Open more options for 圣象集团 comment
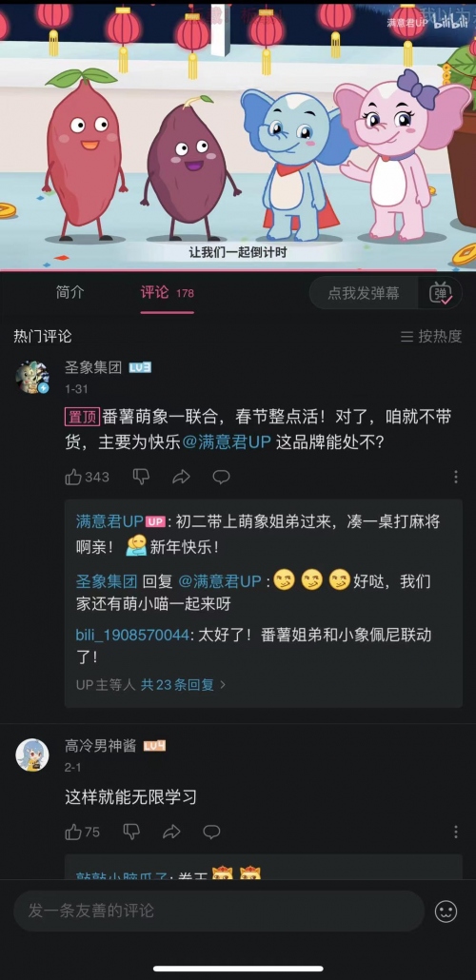Viewport: 476px width, 980px height. [x=456, y=477]
